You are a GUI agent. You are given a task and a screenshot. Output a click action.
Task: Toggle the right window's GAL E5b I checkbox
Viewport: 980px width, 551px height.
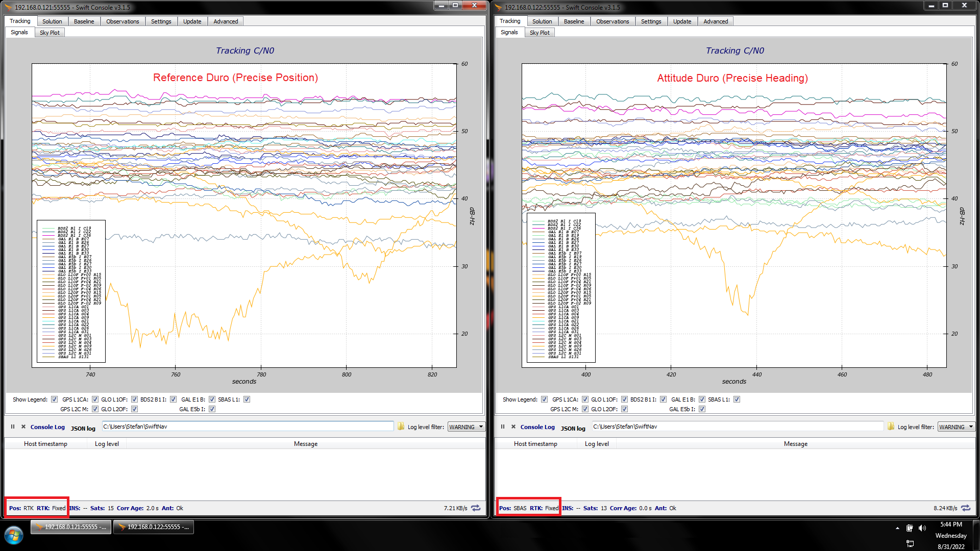pos(702,409)
